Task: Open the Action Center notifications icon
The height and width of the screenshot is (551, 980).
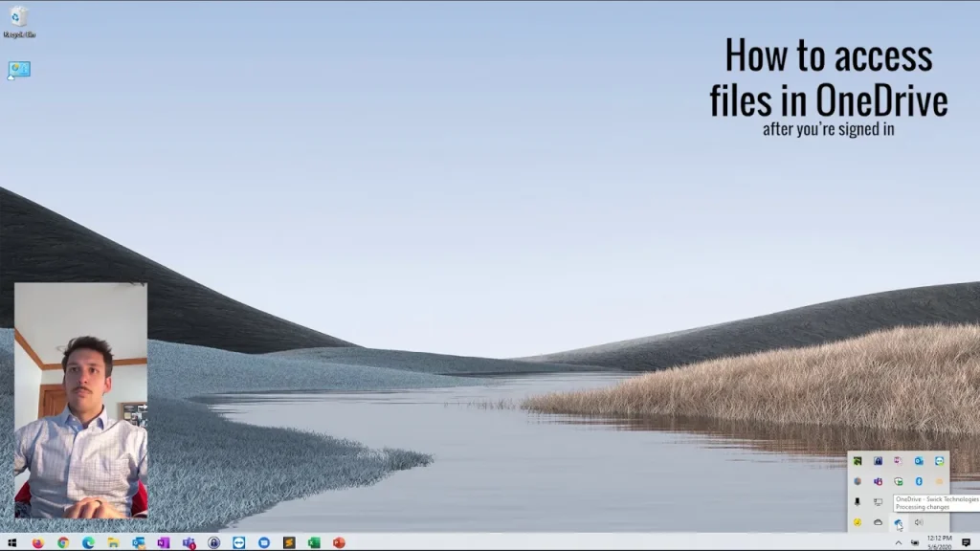Action: tap(967, 542)
